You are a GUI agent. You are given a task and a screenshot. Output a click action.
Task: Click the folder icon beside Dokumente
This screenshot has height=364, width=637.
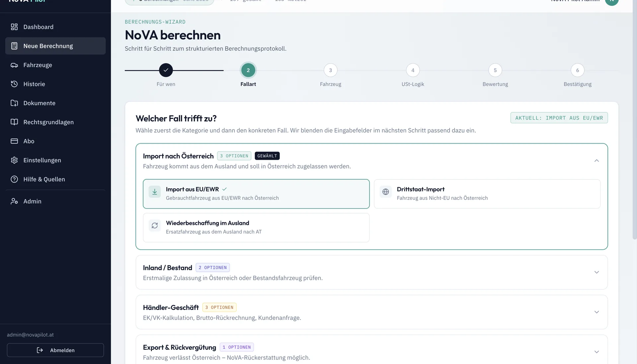point(14,103)
